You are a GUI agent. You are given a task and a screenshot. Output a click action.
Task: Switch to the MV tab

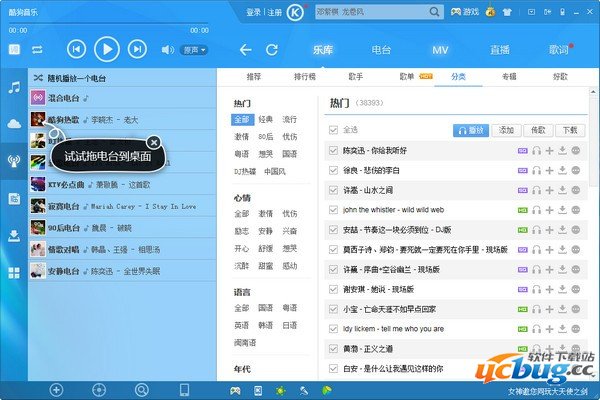440,49
